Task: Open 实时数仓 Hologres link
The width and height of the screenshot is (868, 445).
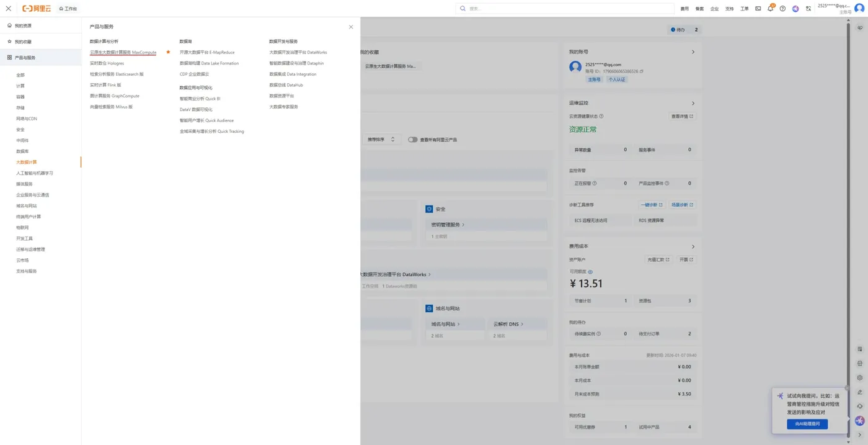Action: (x=107, y=63)
